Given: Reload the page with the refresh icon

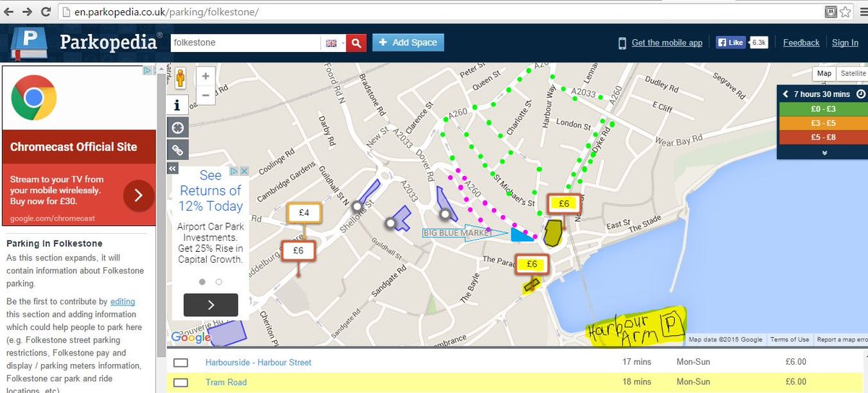Looking at the screenshot, I should pos(46,12).
